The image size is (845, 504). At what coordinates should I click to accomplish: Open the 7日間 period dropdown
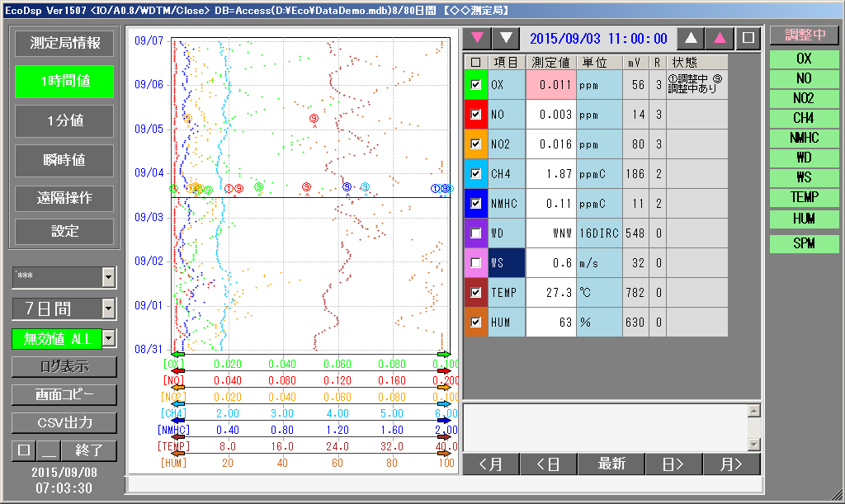[x=108, y=309]
